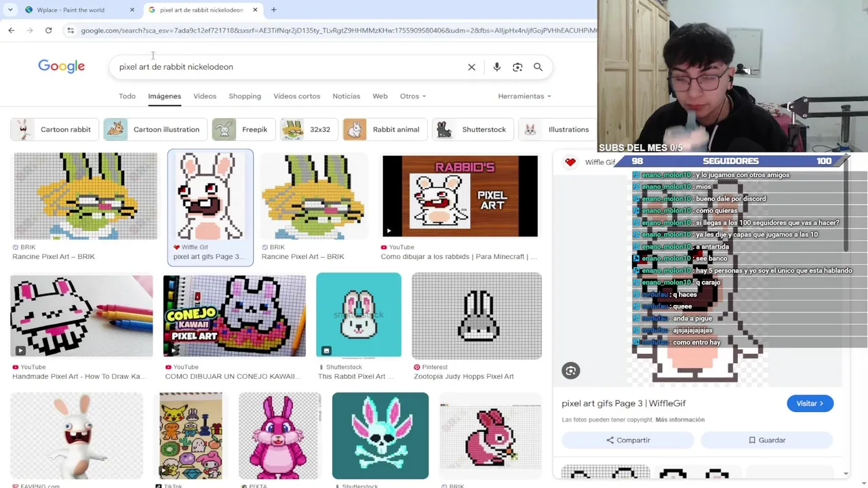Viewport: 868px width, 488px height.
Task: Filter by the Freepik chip
Action: tap(244, 129)
